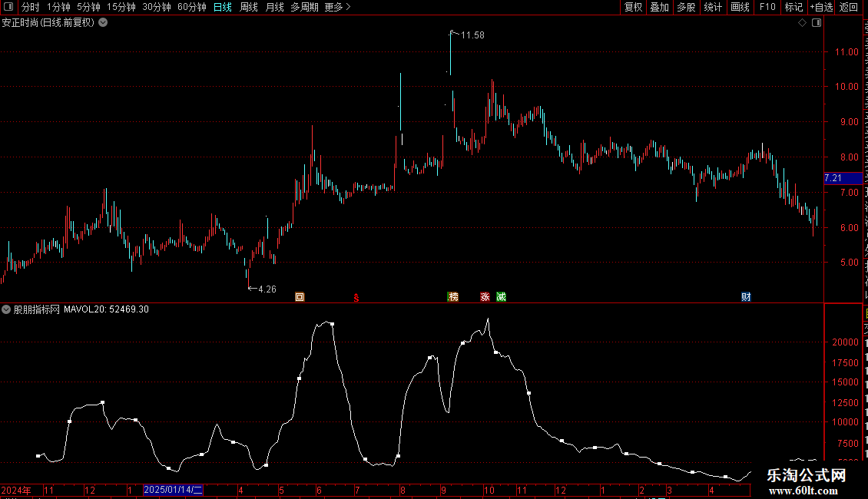The image size is (868, 499).
Task: Select the 15分钟 period tab
Action: point(121,7)
